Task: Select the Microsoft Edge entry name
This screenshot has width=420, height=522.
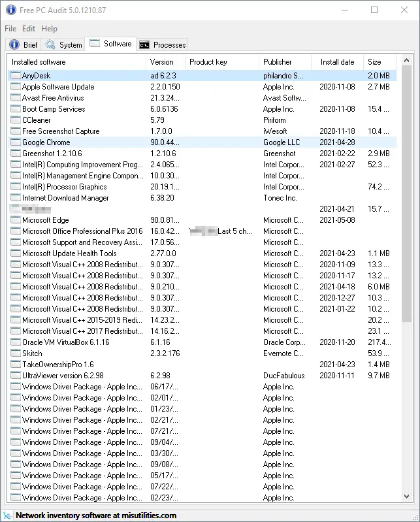Action: (x=46, y=220)
